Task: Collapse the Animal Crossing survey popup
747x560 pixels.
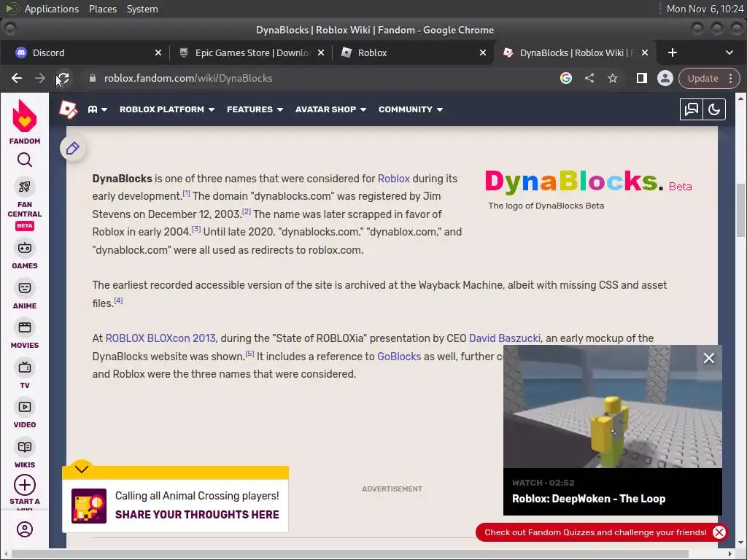Action: click(82, 469)
